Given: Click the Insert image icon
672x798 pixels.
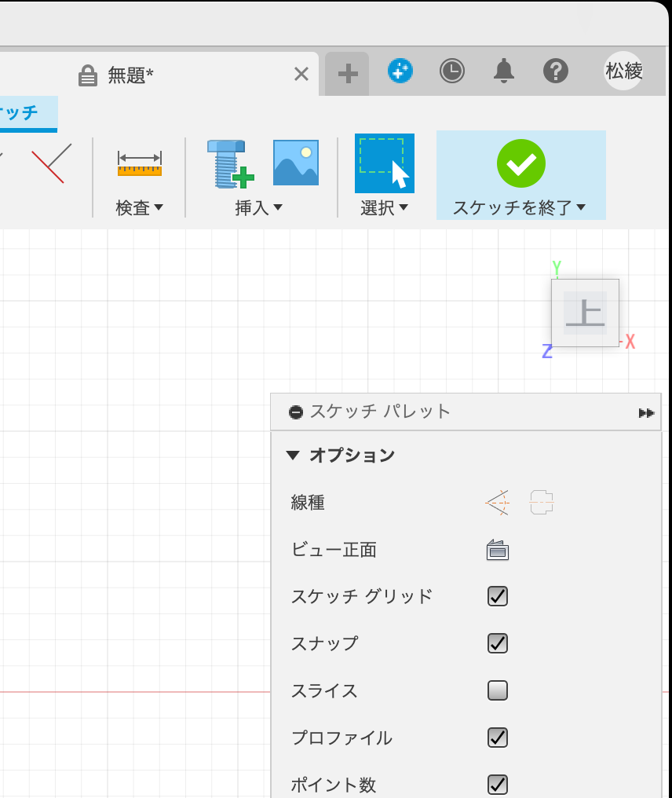Looking at the screenshot, I should 295,163.
